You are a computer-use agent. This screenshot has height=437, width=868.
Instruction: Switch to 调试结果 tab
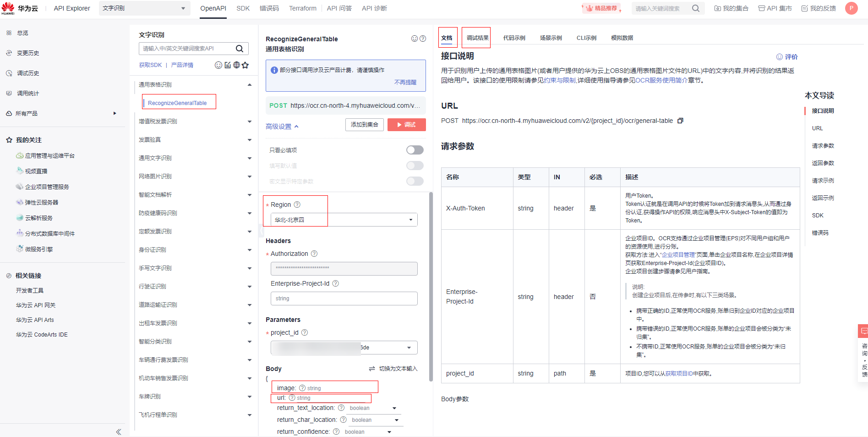point(477,38)
